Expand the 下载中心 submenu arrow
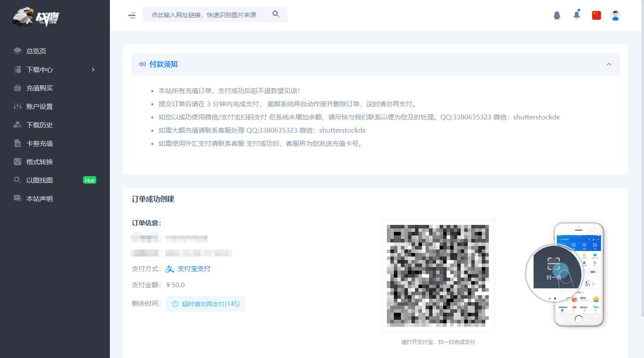The width and height of the screenshot is (644, 358). 93,69
